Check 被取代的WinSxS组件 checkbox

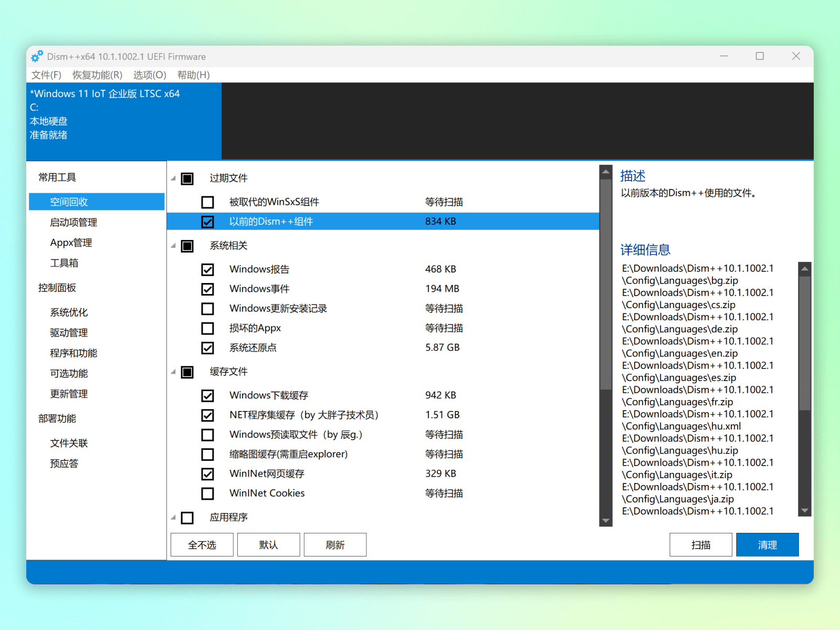[x=208, y=202]
